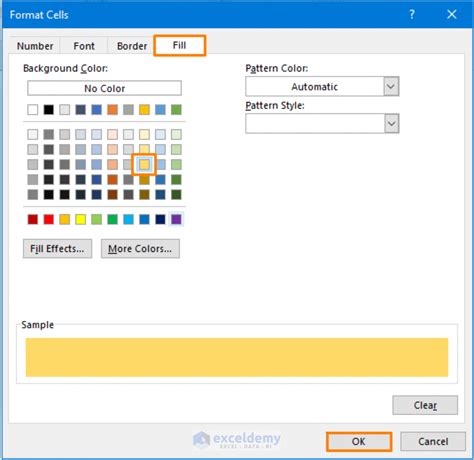
Task: Confirm with the OK button
Action: (359, 441)
